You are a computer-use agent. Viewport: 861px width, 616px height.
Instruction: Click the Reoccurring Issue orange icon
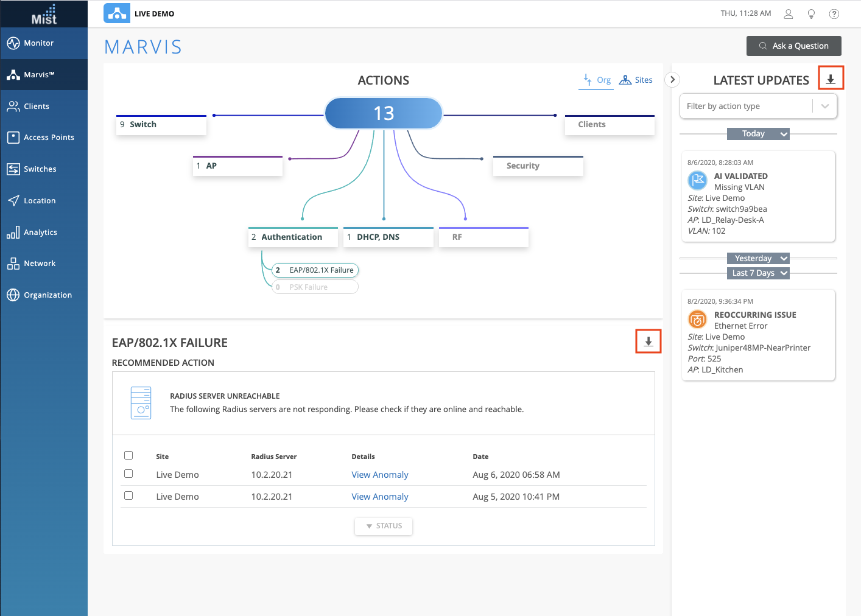coord(697,320)
